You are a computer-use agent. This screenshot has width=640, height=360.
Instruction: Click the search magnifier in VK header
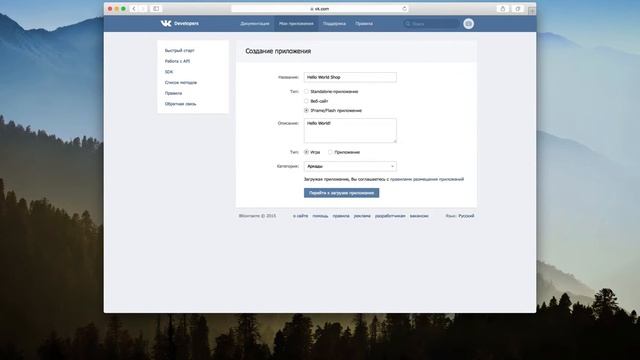point(407,24)
